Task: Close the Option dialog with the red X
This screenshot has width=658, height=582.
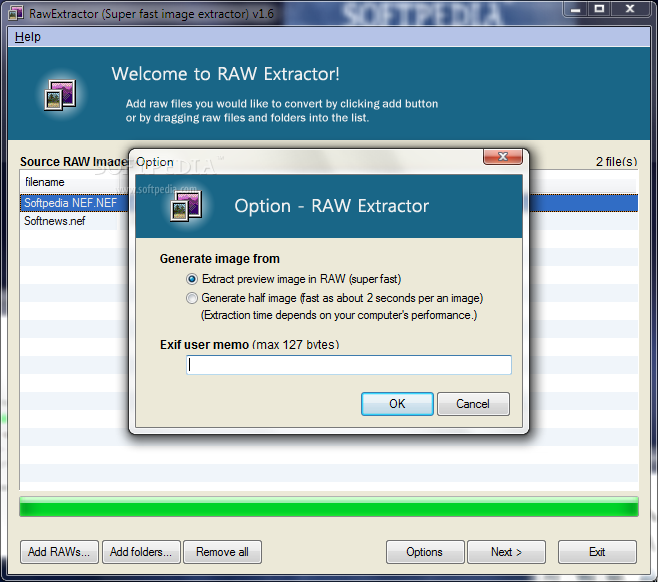Action: tap(503, 157)
